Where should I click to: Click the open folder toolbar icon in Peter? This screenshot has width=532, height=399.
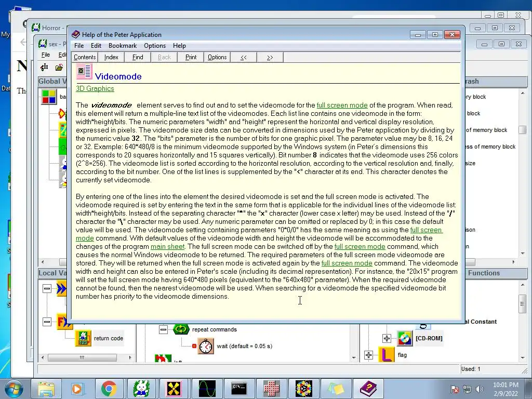[x=59, y=68]
